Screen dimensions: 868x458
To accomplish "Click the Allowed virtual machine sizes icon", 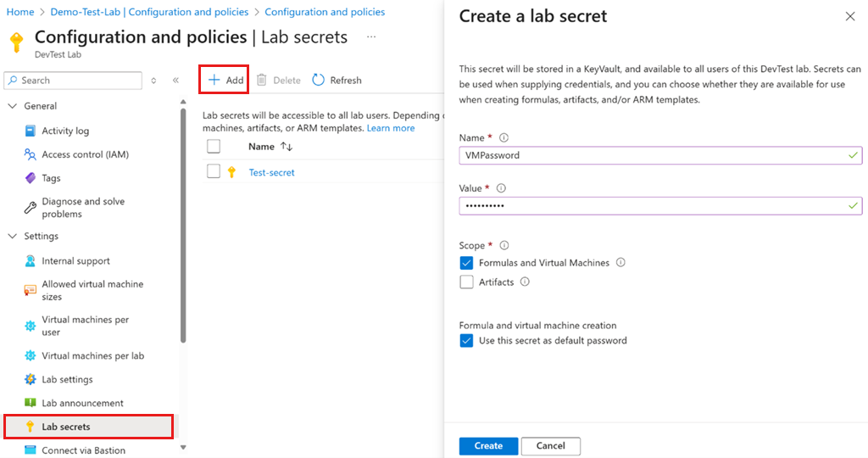I will 31,290.
